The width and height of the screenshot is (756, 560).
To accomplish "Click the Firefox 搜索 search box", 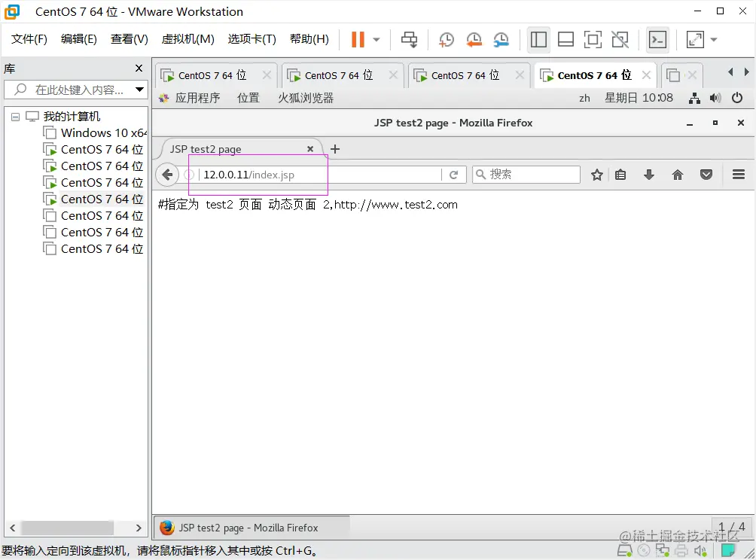I will pyautogui.click(x=526, y=175).
